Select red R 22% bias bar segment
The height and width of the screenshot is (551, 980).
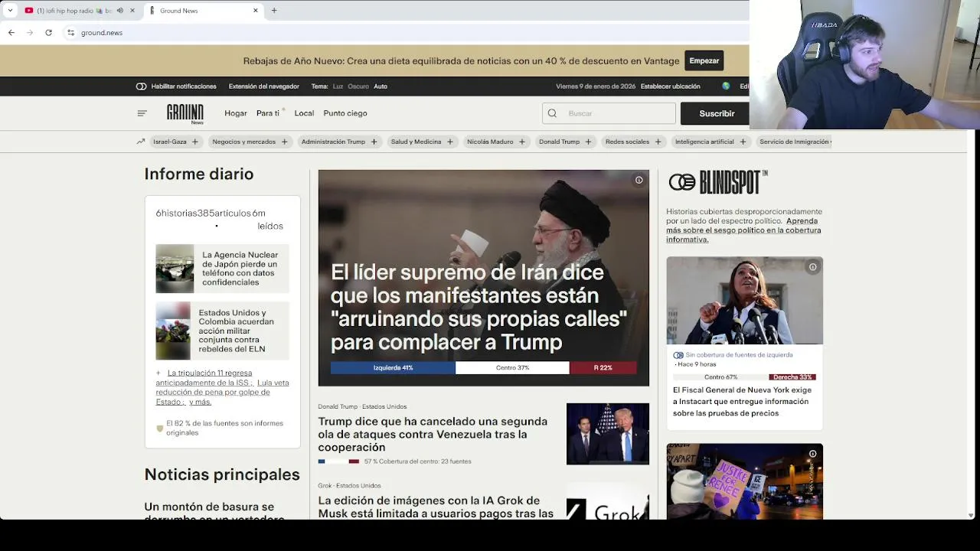pyautogui.click(x=603, y=368)
